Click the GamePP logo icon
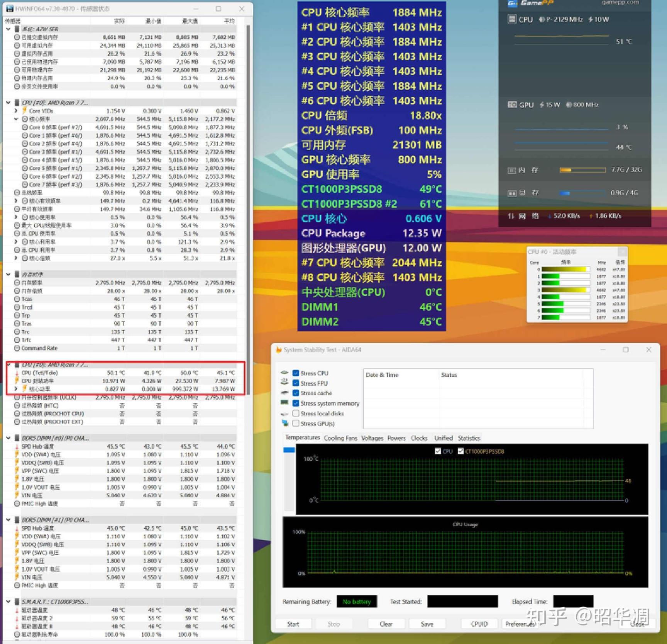The height and width of the screenshot is (644, 667). pyautogui.click(x=512, y=3)
